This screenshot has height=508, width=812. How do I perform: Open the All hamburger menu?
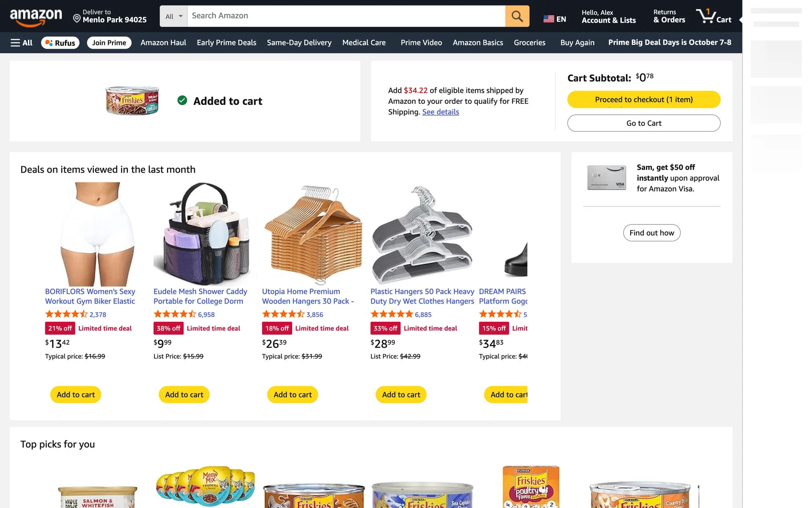22,43
